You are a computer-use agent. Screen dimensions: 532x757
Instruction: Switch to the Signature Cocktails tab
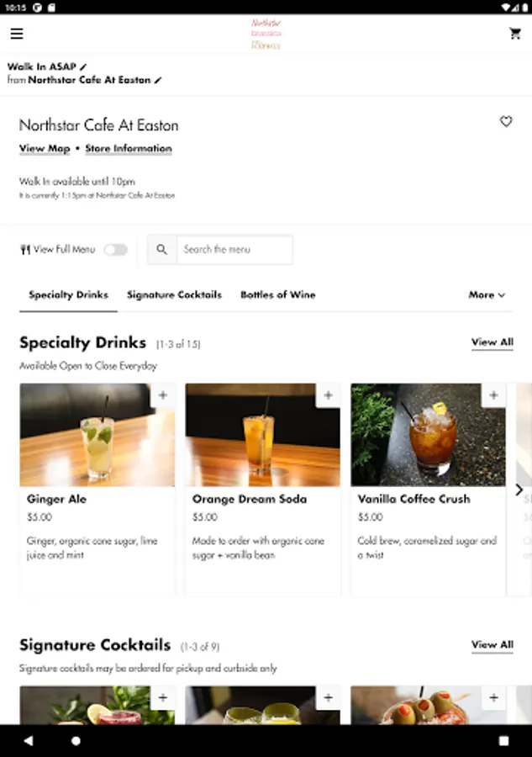pyautogui.click(x=174, y=294)
